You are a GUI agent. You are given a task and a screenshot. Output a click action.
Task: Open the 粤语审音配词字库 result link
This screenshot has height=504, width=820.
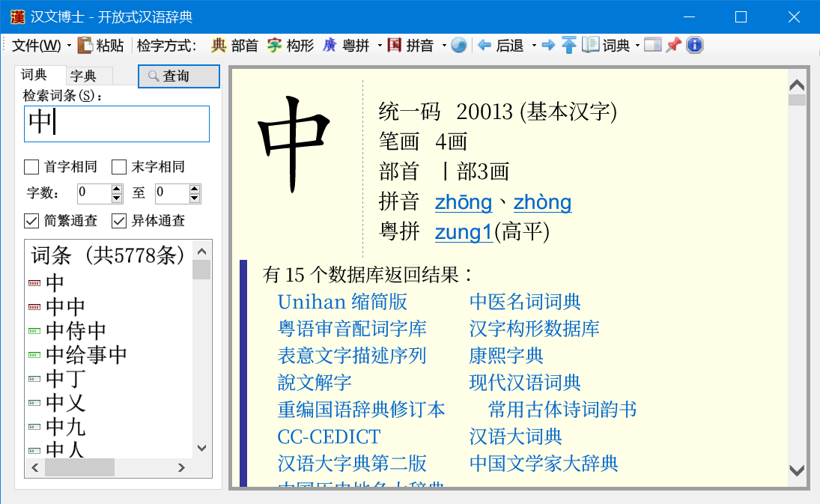click(352, 328)
